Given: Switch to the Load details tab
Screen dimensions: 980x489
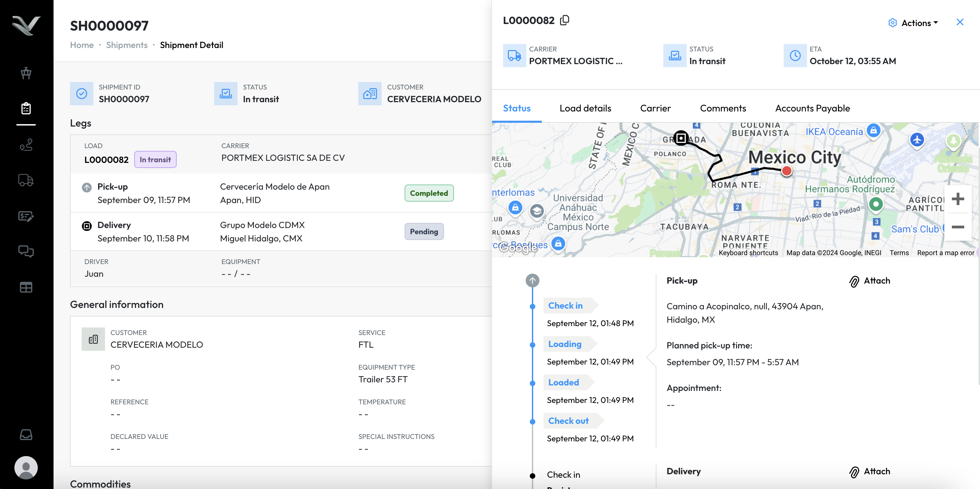Looking at the screenshot, I should point(585,108).
